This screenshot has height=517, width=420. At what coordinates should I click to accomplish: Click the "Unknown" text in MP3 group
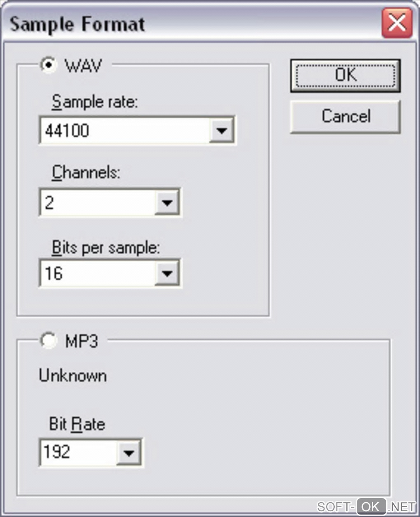73,375
